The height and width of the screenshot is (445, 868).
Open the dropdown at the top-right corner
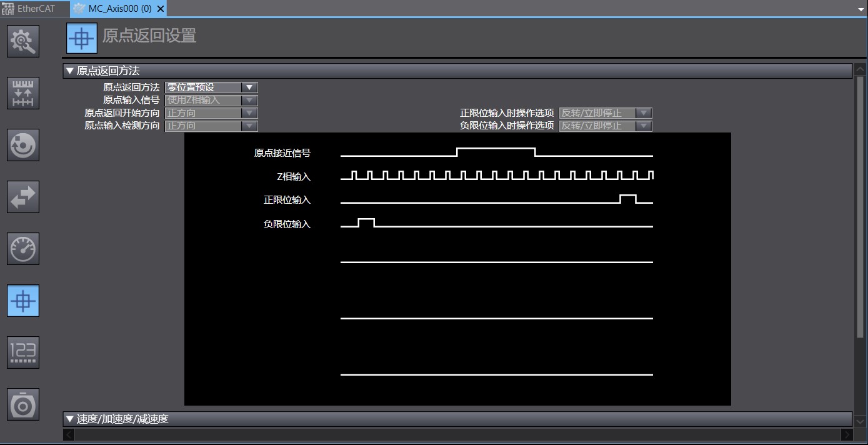(x=861, y=9)
